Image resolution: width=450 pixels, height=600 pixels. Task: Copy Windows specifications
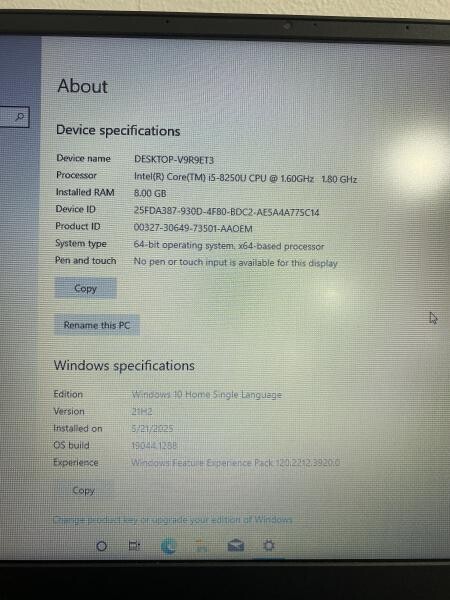point(83,491)
